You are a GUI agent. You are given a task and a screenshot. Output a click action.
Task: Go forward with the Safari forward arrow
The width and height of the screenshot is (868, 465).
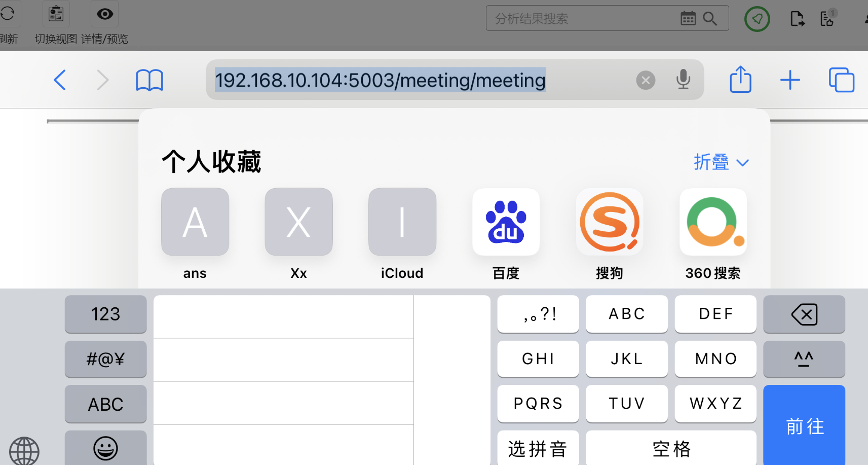[103, 80]
